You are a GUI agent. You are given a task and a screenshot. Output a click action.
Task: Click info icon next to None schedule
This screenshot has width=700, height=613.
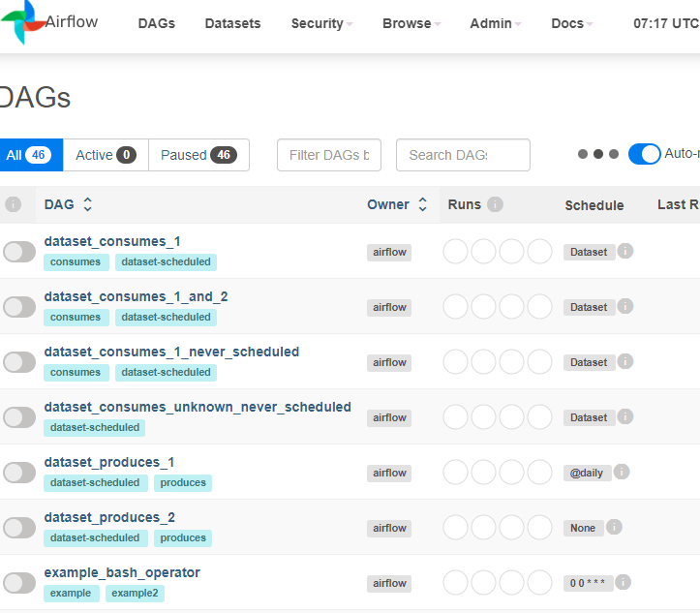pos(614,527)
